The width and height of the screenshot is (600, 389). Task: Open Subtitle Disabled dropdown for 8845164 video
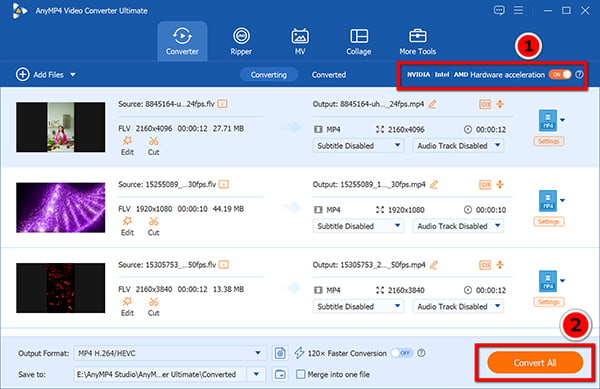pyautogui.click(x=358, y=146)
